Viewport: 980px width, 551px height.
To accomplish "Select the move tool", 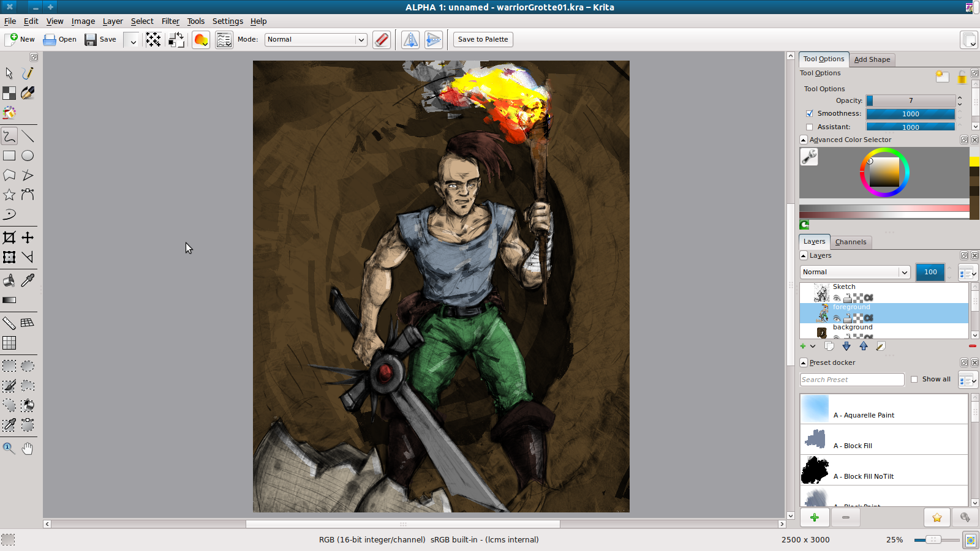I will pos(28,238).
